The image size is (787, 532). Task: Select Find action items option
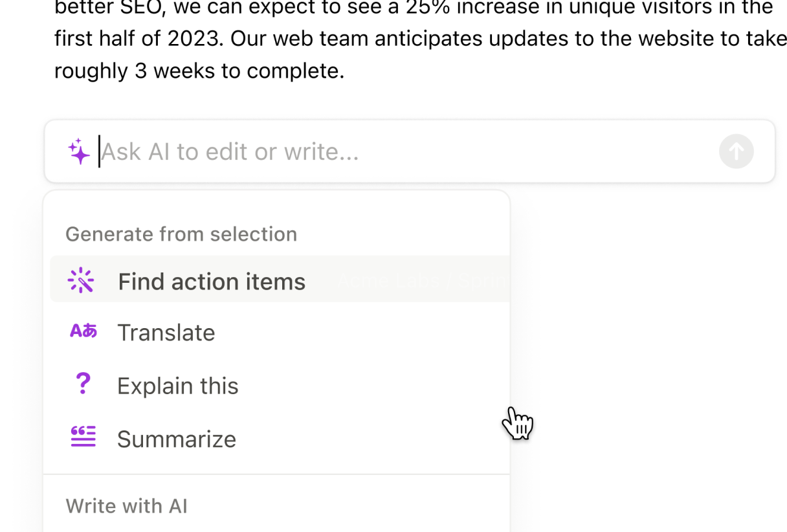212,282
